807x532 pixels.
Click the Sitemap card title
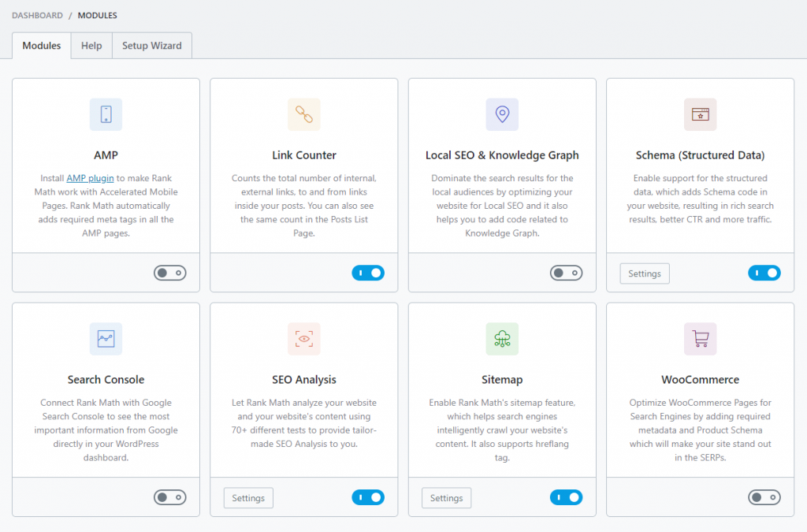(502, 380)
